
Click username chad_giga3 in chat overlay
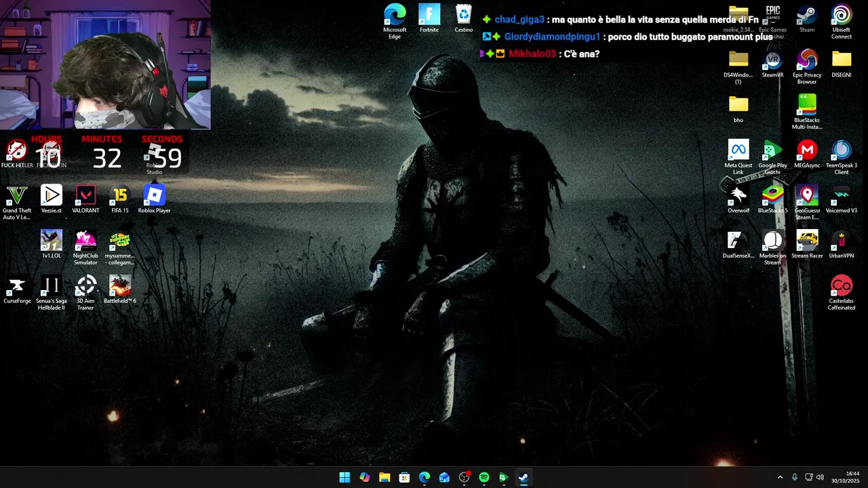click(x=519, y=20)
